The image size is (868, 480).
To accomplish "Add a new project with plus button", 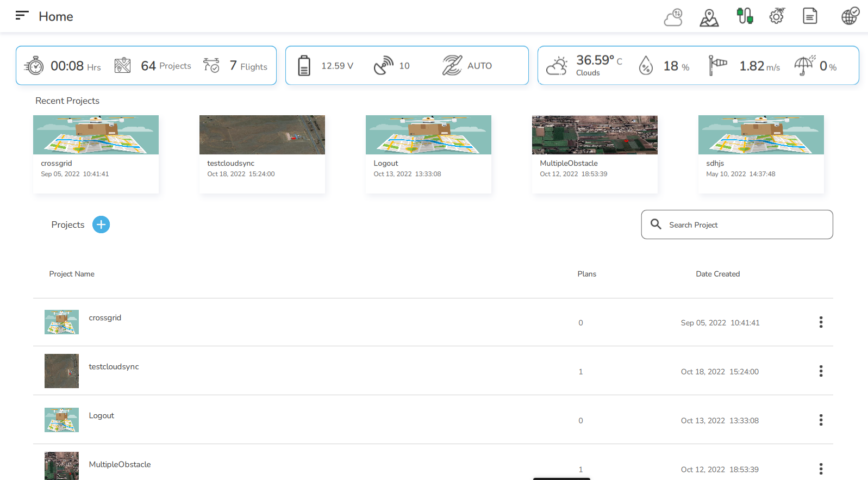I will [x=101, y=225].
